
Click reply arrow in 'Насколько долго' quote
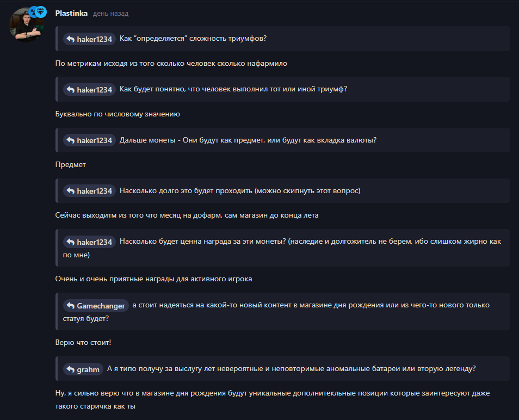point(71,191)
